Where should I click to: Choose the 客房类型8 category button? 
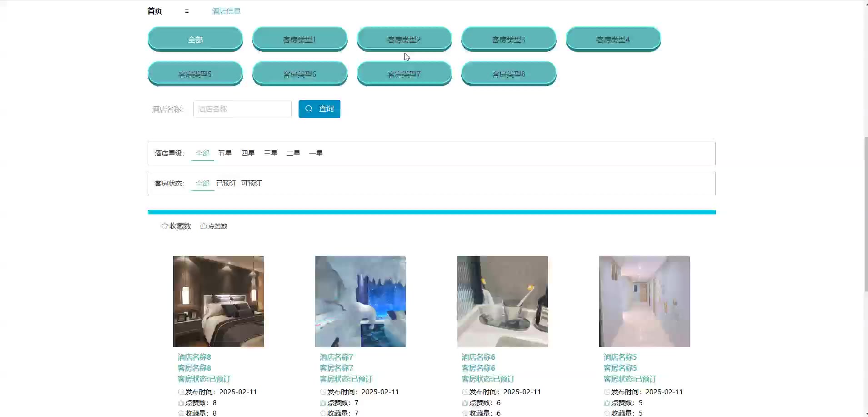(509, 74)
